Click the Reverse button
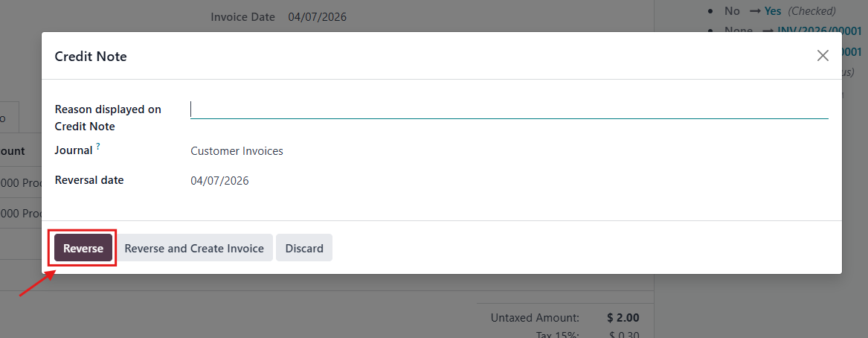This screenshot has height=338, width=868. click(83, 248)
